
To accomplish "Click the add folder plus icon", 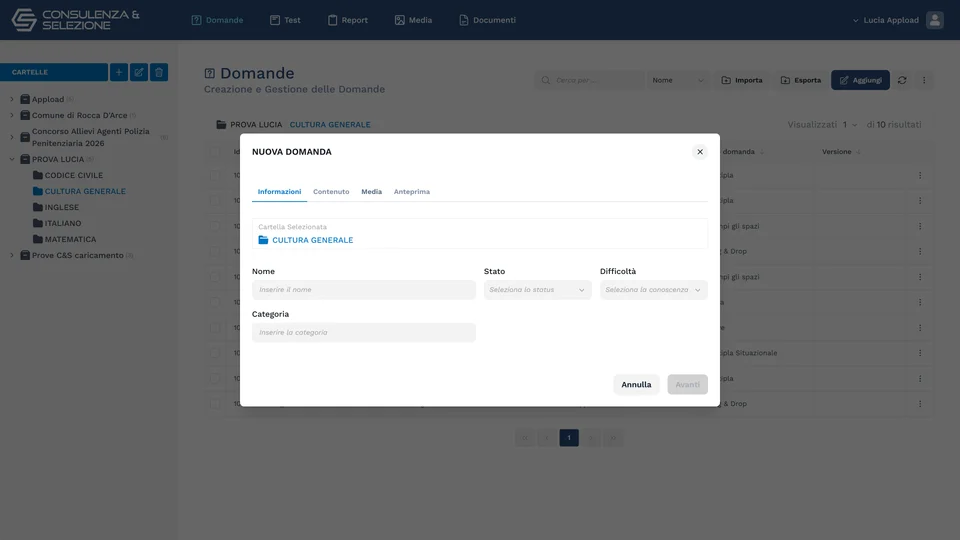I will 119,72.
